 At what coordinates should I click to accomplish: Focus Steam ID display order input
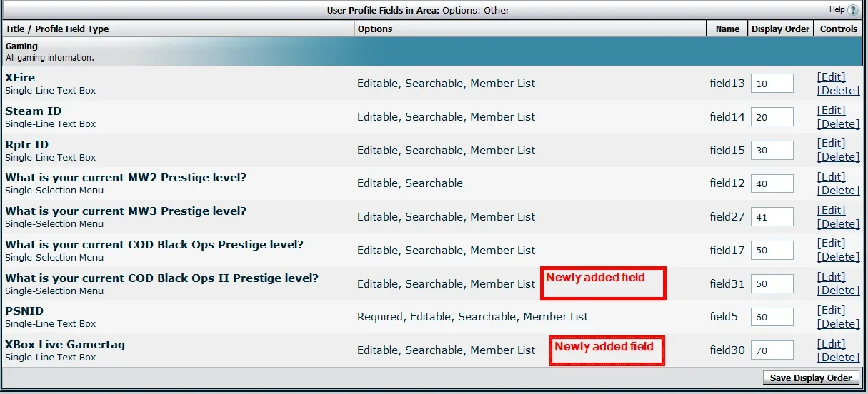point(772,117)
